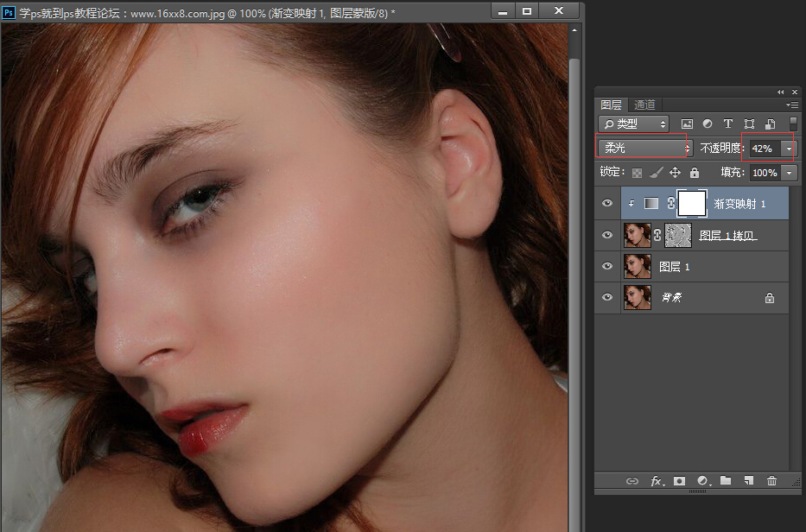Click the lock position move icon

click(x=676, y=173)
